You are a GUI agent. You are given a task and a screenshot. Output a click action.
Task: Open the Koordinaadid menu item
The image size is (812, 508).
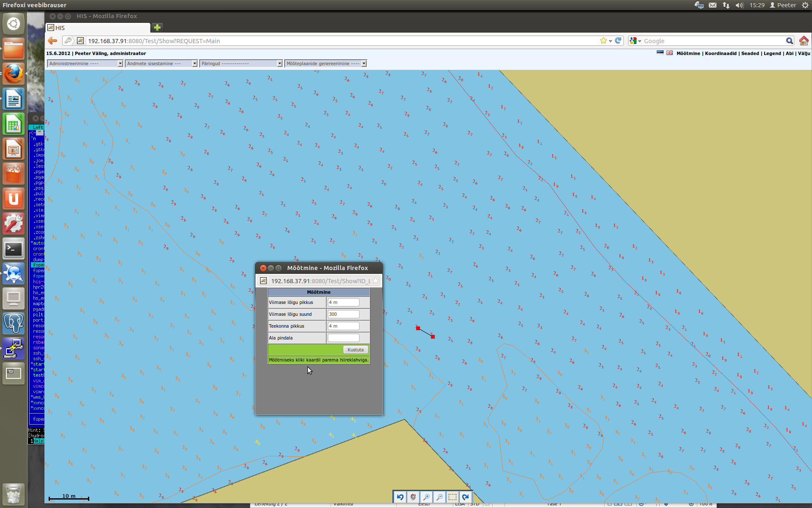pos(721,53)
